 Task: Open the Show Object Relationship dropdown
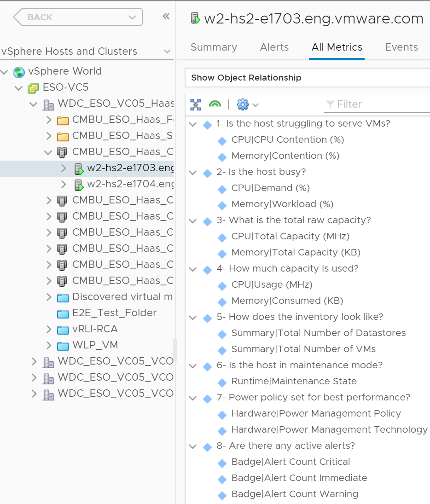click(x=307, y=78)
